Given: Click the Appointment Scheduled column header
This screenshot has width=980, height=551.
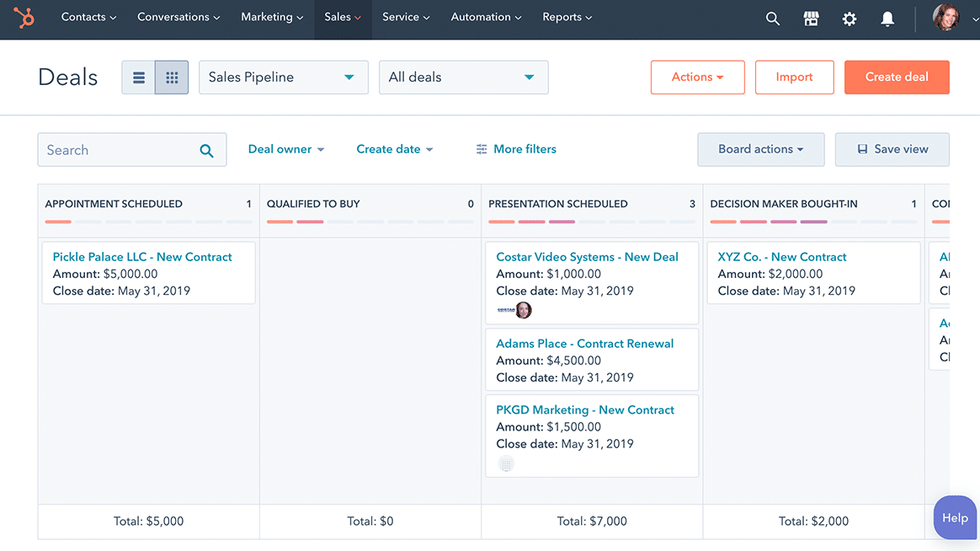Looking at the screenshot, I should click(x=114, y=204).
